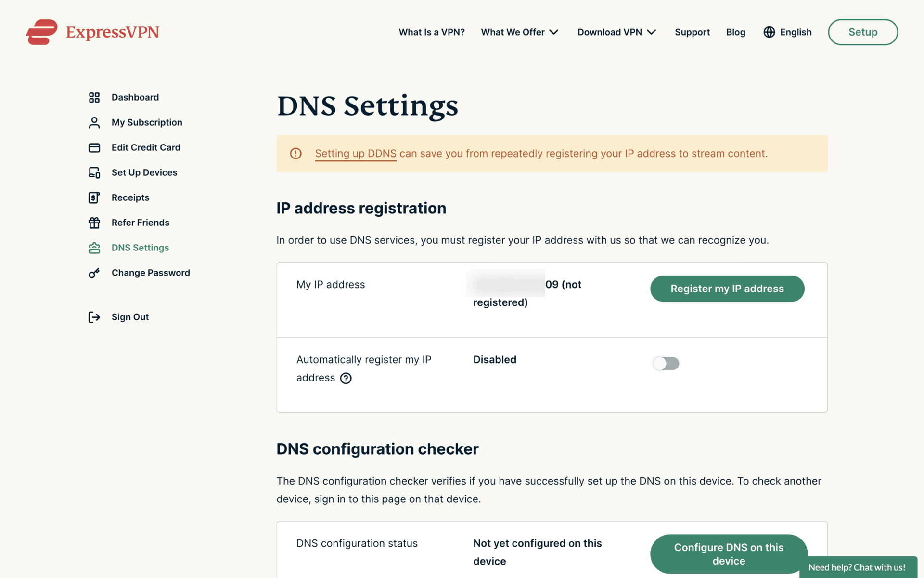Click the help question mark icon
Viewport: 924px width, 578px height.
point(346,379)
